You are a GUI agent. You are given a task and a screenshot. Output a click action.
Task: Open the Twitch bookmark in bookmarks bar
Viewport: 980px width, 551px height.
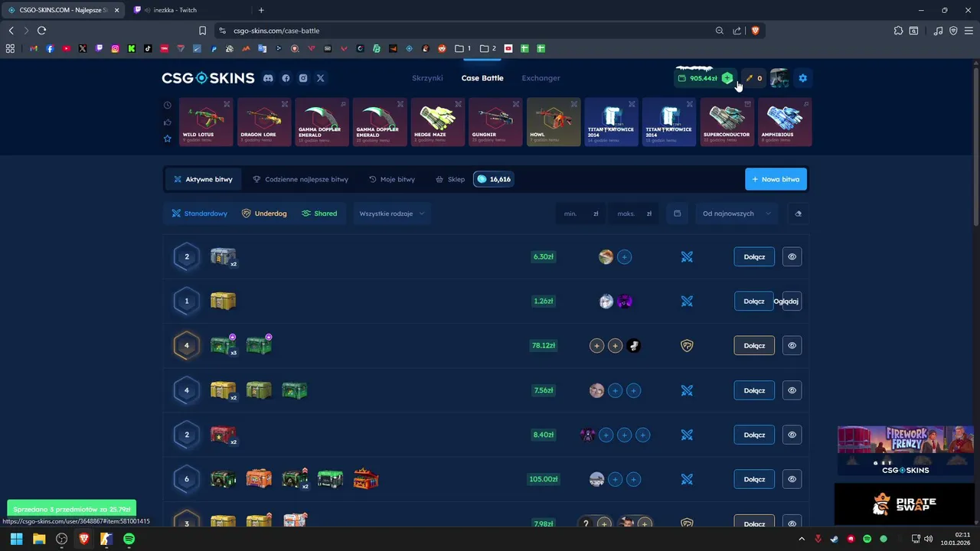pos(99,48)
